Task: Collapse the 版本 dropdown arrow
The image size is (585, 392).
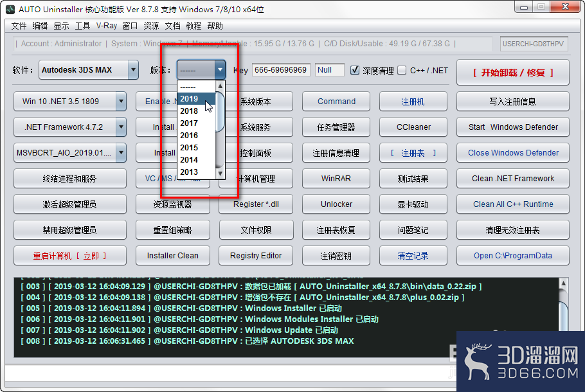Action: pos(220,70)
